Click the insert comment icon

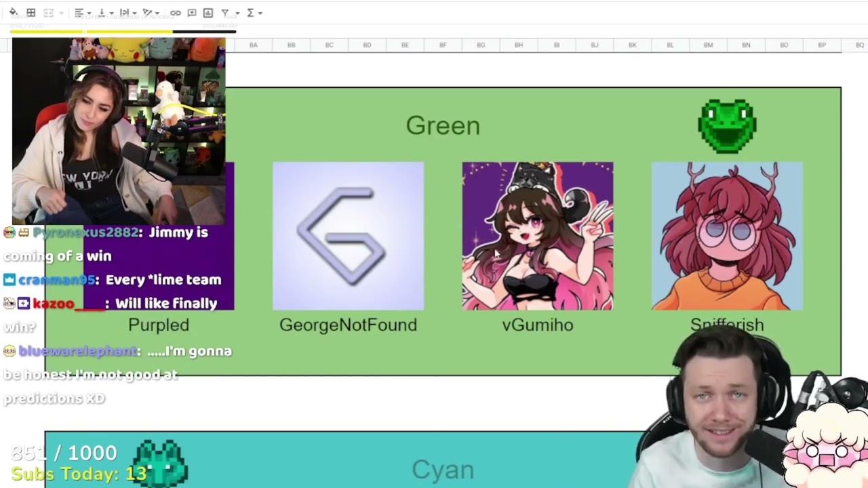[192, 13]
